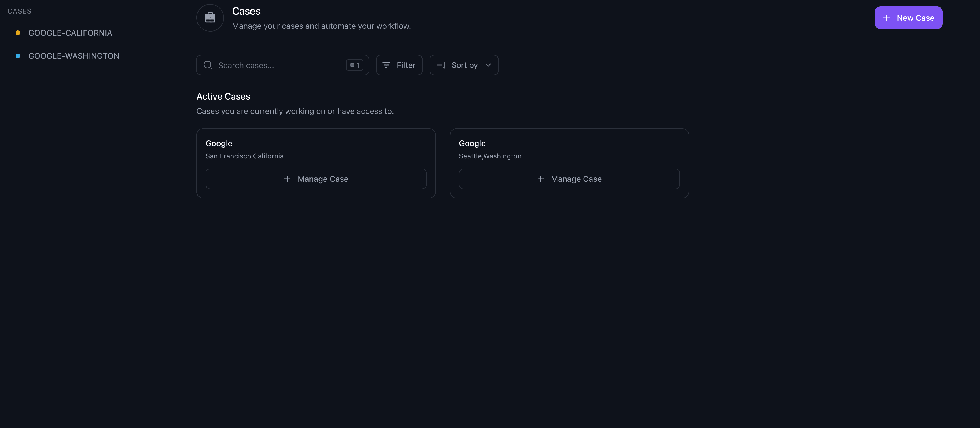Click the plus icon on San Francisco Manage Case
This screenshot has height=428, width=980.
tap(287, 179)
